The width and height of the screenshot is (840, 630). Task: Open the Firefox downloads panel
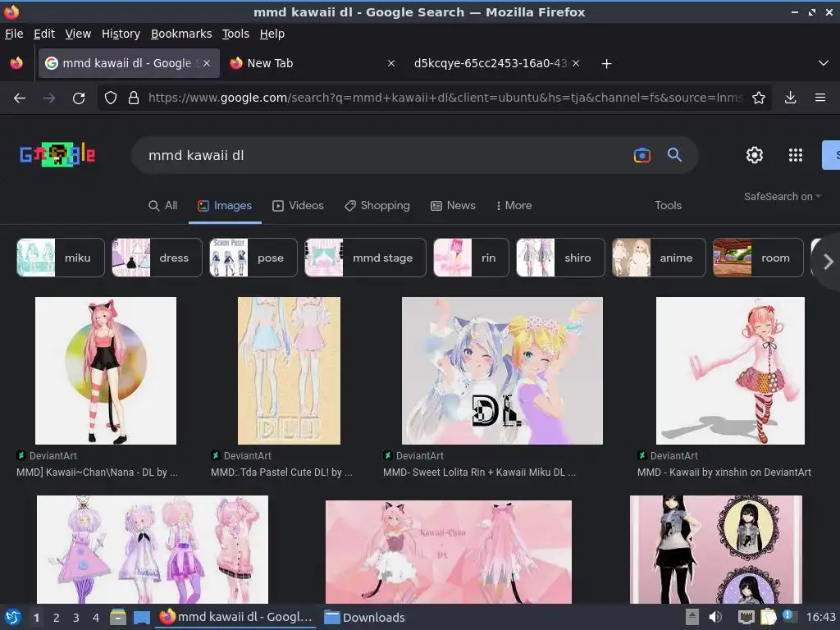[790, 98]
